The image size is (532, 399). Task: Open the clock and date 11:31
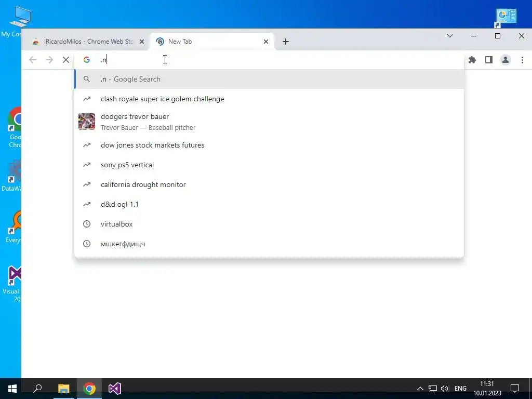[487, 389]
